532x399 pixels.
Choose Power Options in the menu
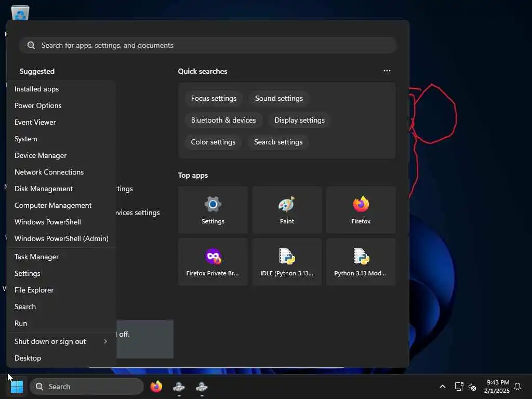pyautogui.click(x=61, y=105)
